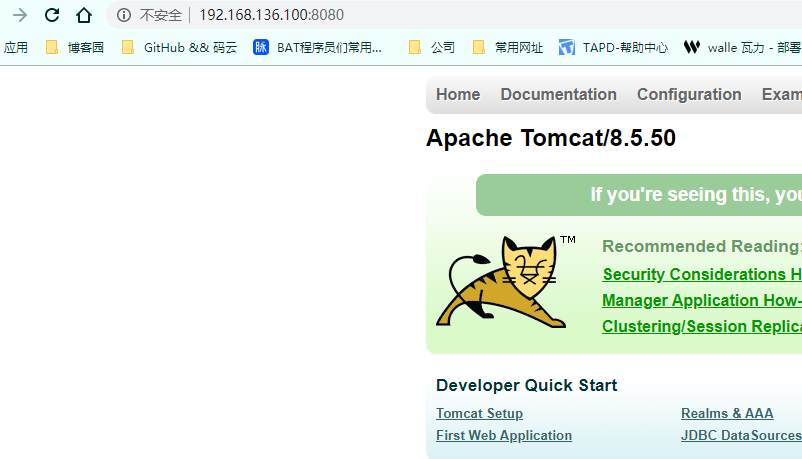This screenshot has width=802, height=459.
Task: Click the green "If you're seeing this" banner
Action: 639,195
